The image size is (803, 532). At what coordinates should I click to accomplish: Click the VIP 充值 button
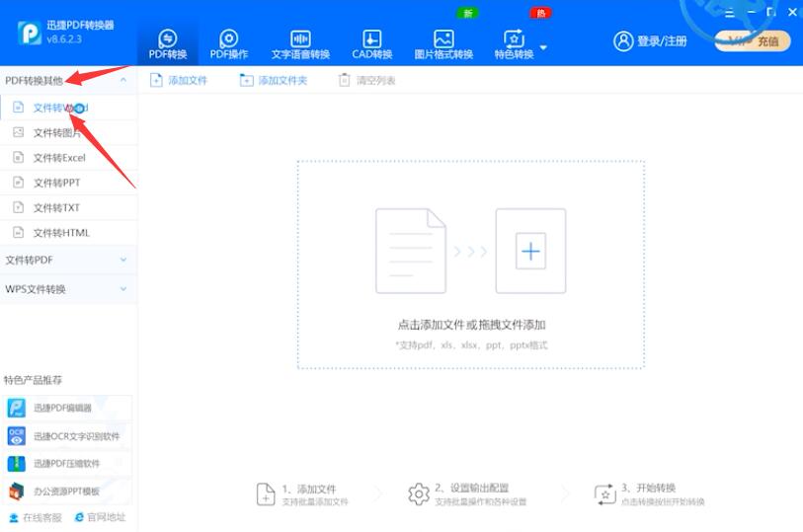tap(753, 40)
